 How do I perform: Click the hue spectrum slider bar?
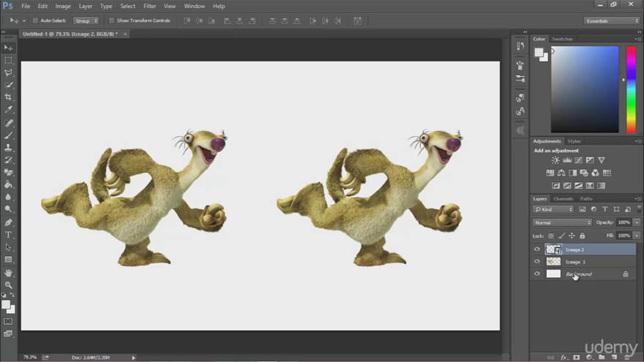pos(631,89)
